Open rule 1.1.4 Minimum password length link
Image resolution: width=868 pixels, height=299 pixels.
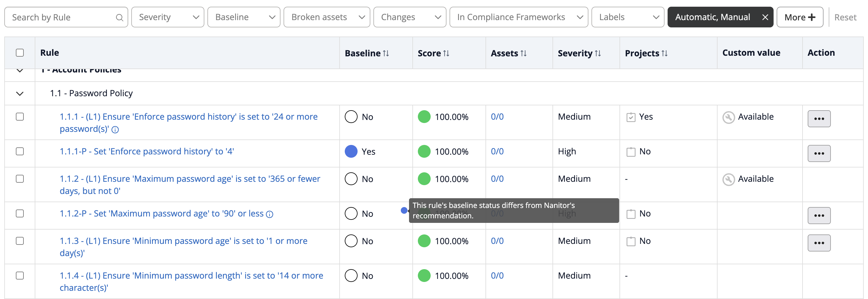(x=191, y=281)
